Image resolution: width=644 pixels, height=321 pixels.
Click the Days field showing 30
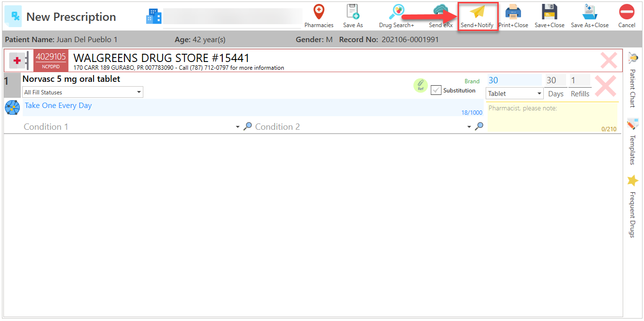(555, 80)
